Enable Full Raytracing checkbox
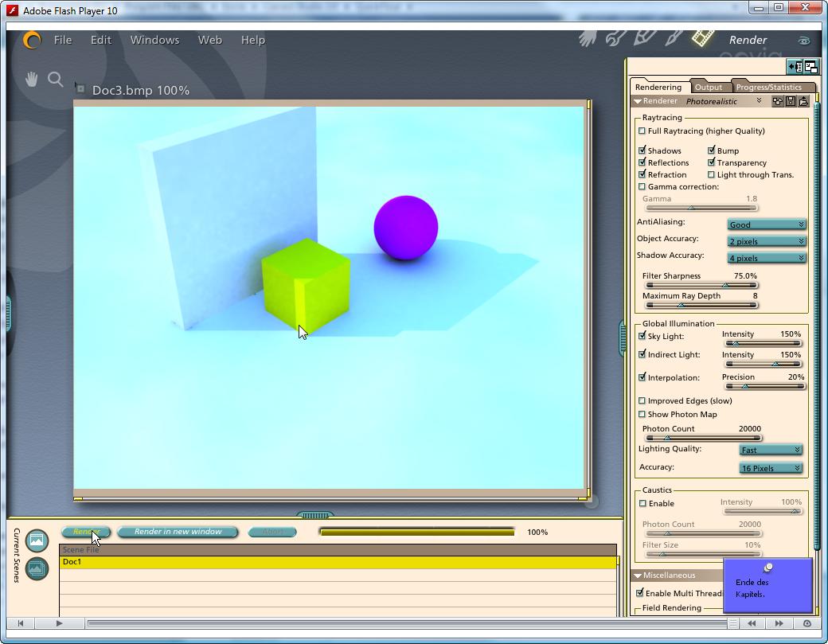Screen dimensions: 828x644 pos(642,131)
